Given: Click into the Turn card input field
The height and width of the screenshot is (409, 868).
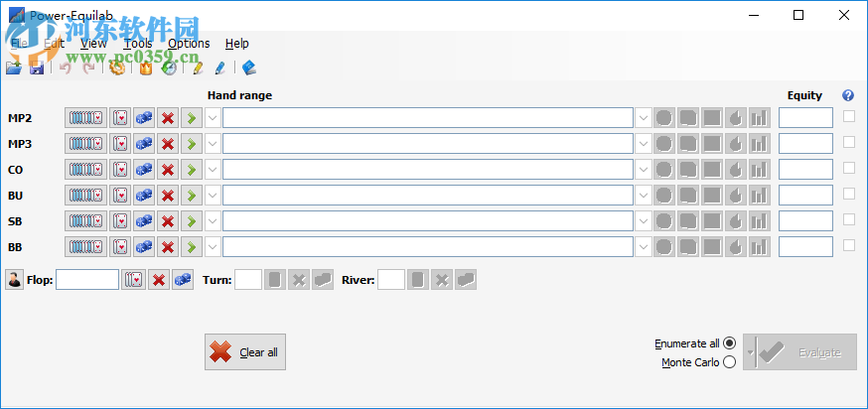Looking at the screenshot, I should pyautogui.click(x=248, y=280).
